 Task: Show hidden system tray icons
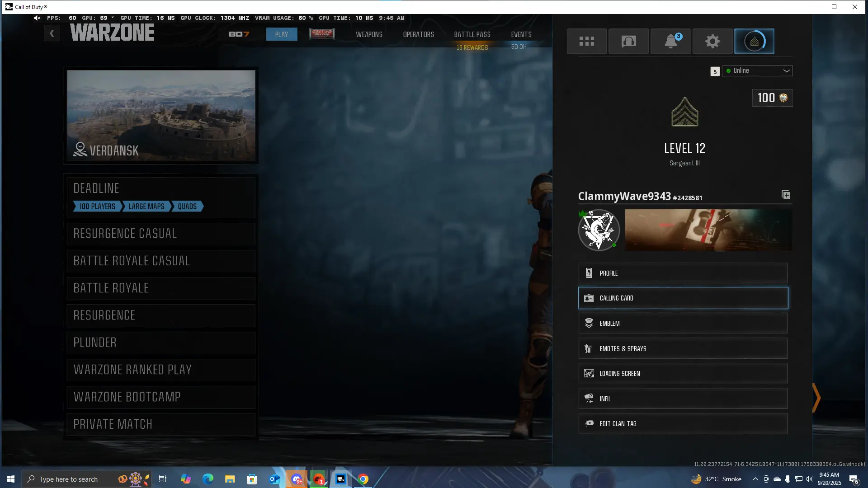(x=755, y=479)
